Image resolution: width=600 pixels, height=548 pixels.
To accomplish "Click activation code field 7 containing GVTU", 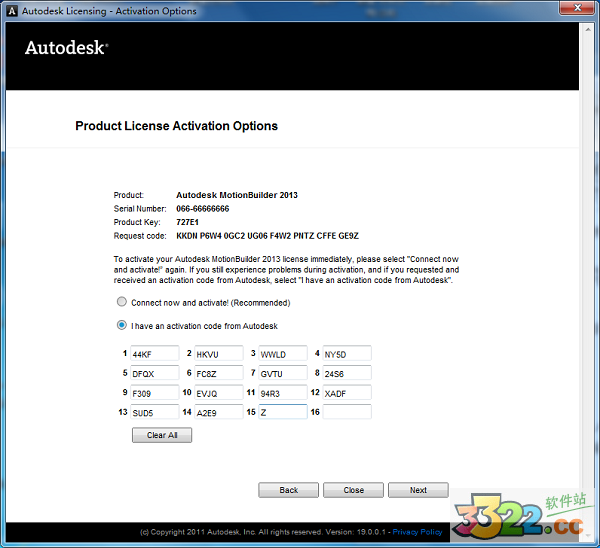I will (283, 373).
